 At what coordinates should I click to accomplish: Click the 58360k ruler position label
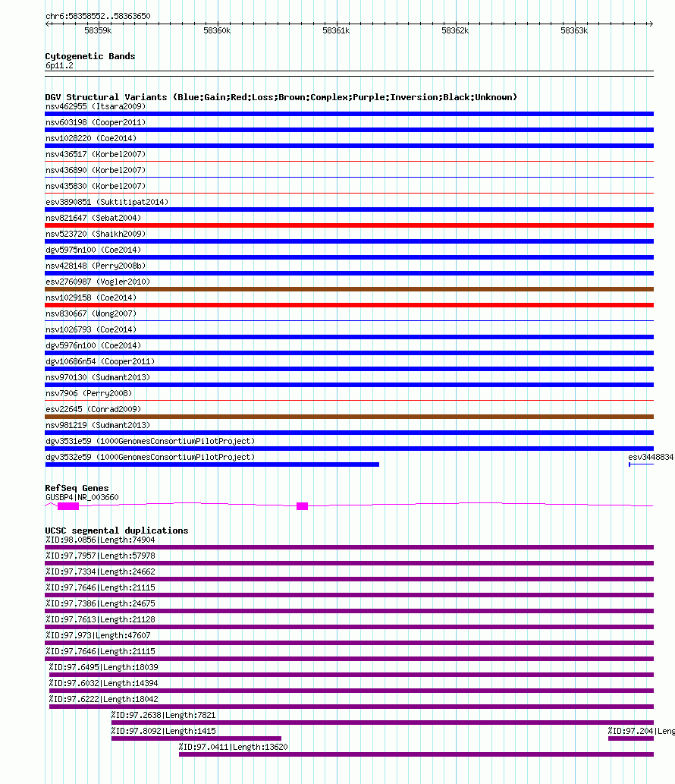click(x=218, y=30)
